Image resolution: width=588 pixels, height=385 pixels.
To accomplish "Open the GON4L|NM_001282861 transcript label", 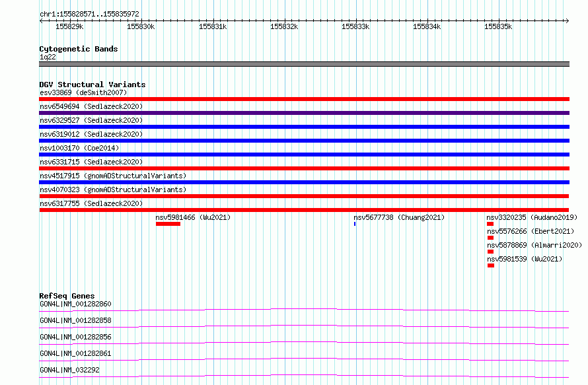I will coord(75,353).
